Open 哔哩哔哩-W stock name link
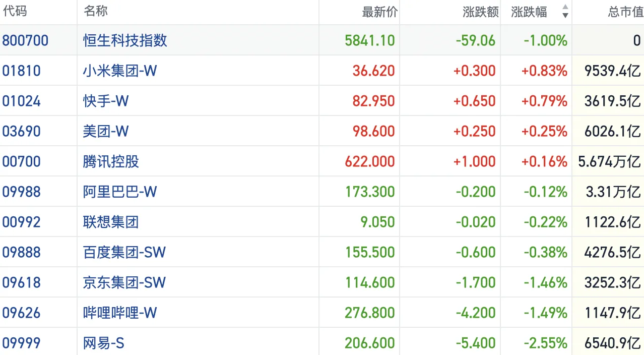644x355 pixels. pos(120,313)
